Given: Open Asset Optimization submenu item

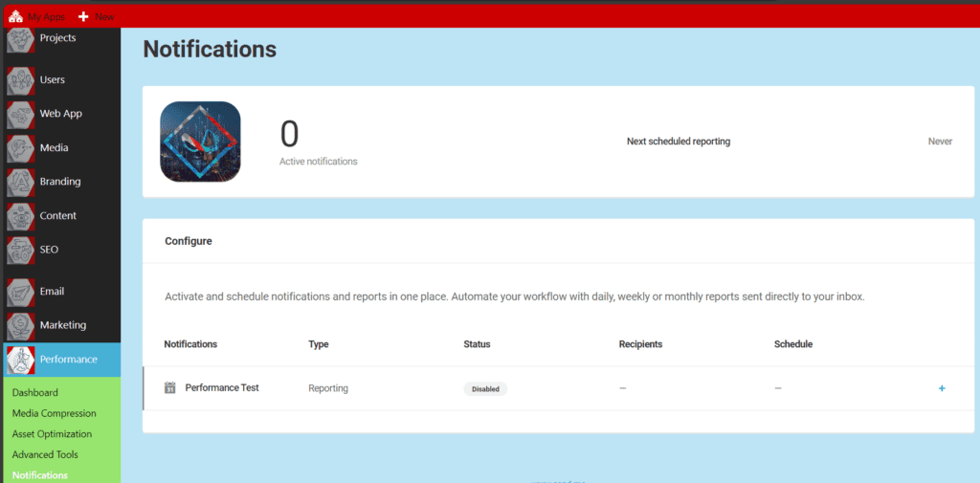Looking at the screenshot, I should point(52,434).
